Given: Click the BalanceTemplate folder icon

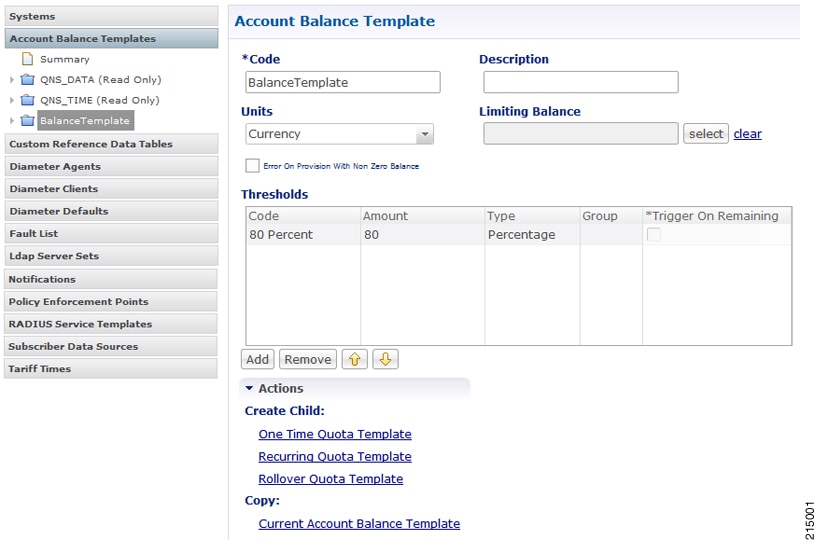Looking at the screenshot, I should coord(28,120).
